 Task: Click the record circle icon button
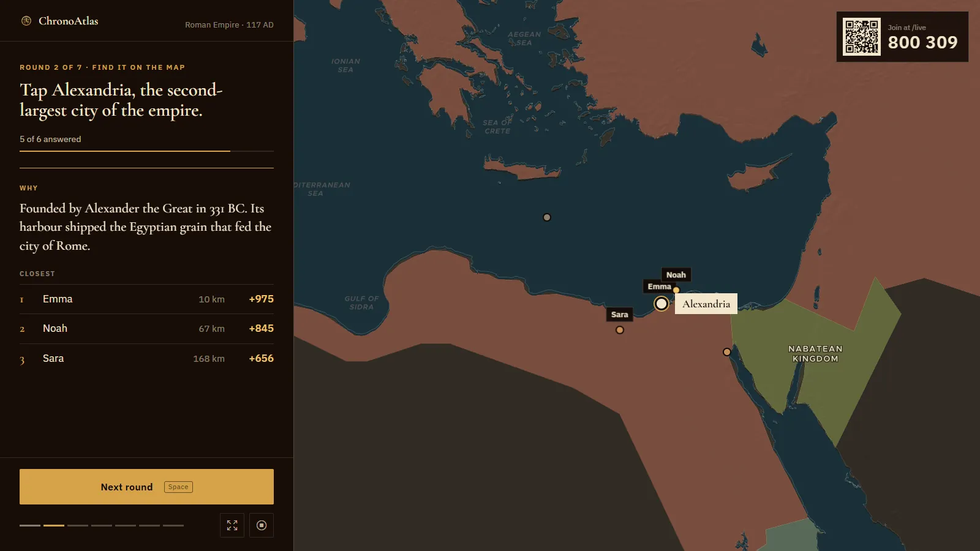(262, 525)
